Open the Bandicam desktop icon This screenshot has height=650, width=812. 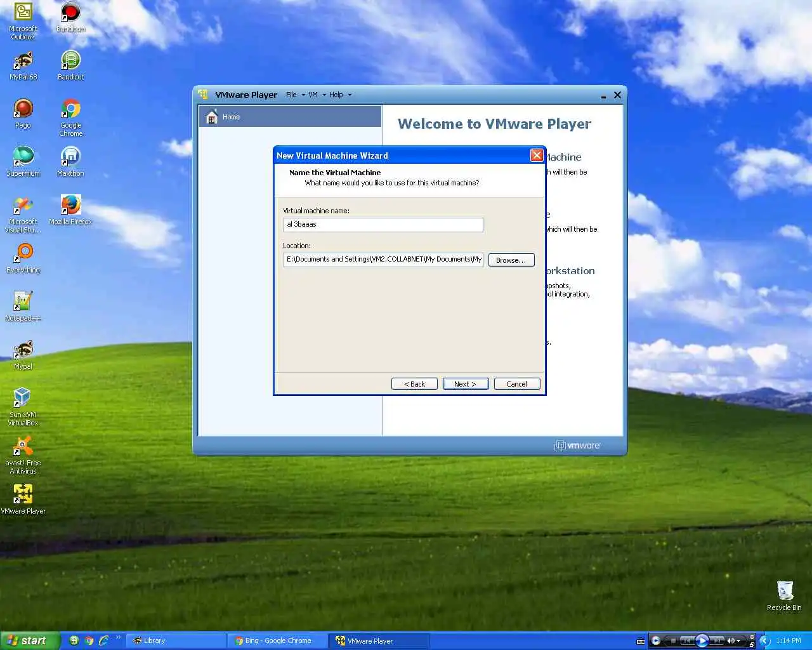pyautogui.click(x=70, y=18)
